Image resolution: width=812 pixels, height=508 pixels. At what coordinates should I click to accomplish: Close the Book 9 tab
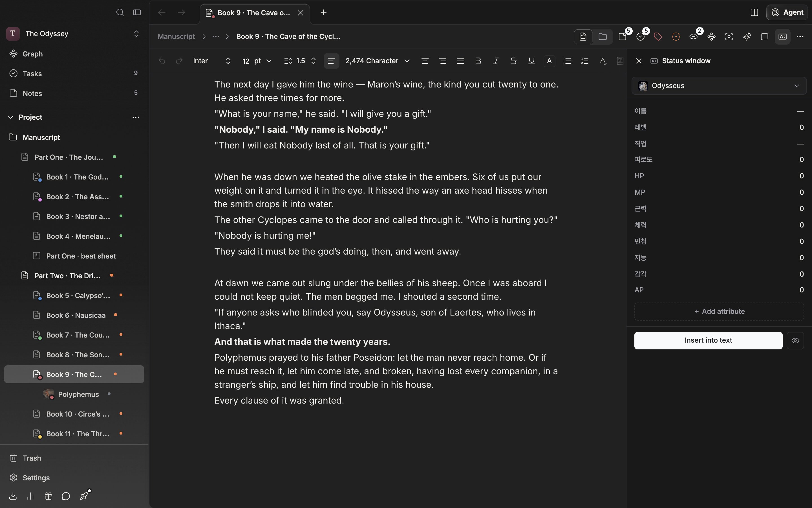tap(300, 13)
